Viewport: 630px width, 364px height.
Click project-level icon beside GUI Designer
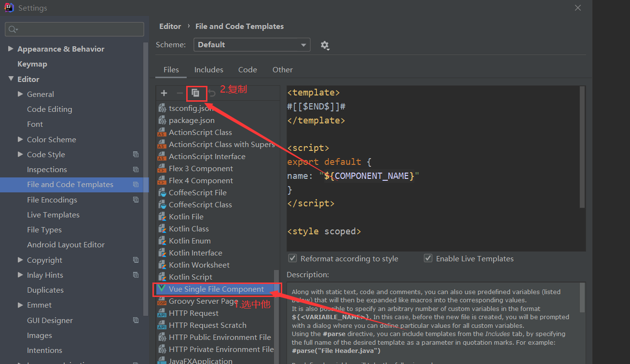pyautogui.click(x=136, y=320)
